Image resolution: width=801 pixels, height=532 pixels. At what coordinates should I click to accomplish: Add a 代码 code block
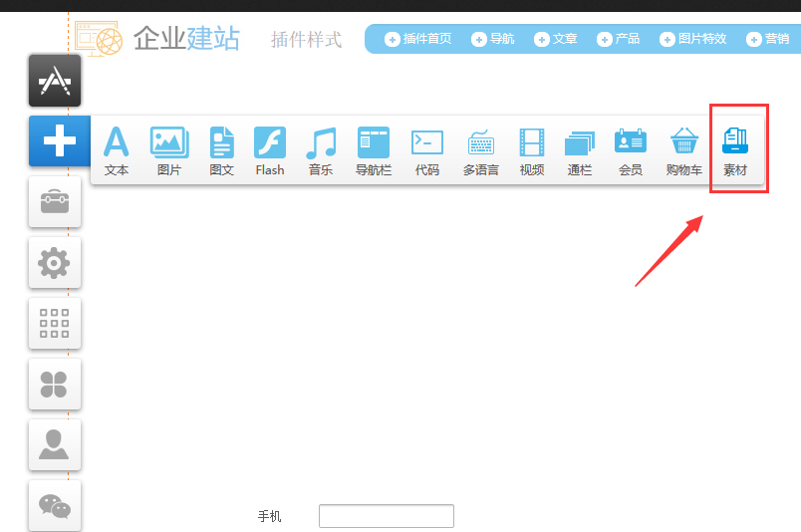pos(427,150)
